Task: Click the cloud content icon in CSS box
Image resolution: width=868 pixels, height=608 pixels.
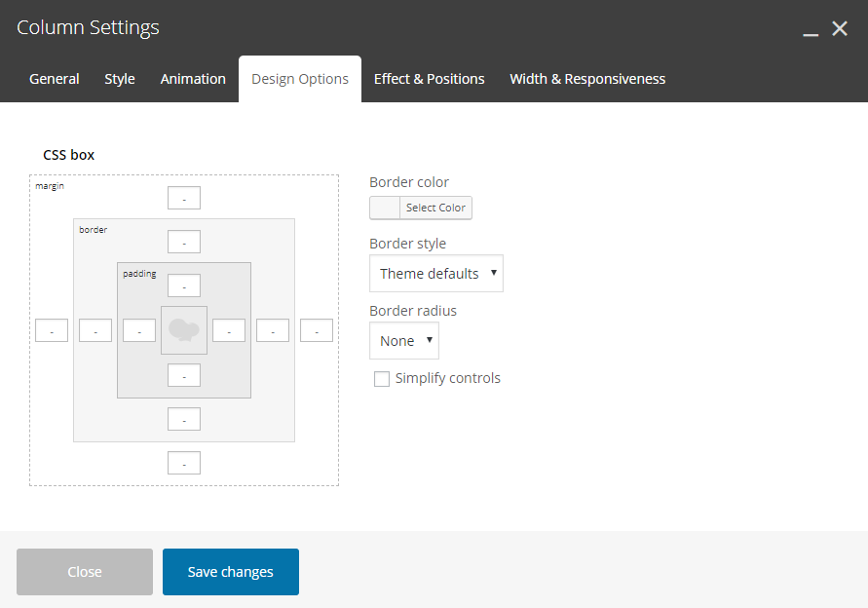Action: [184, 330]
